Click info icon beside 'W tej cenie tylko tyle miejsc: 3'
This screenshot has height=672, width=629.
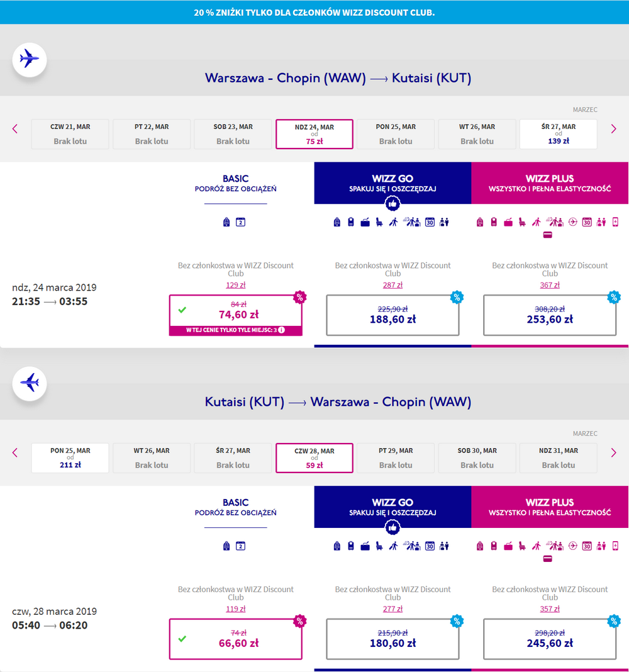282,330
